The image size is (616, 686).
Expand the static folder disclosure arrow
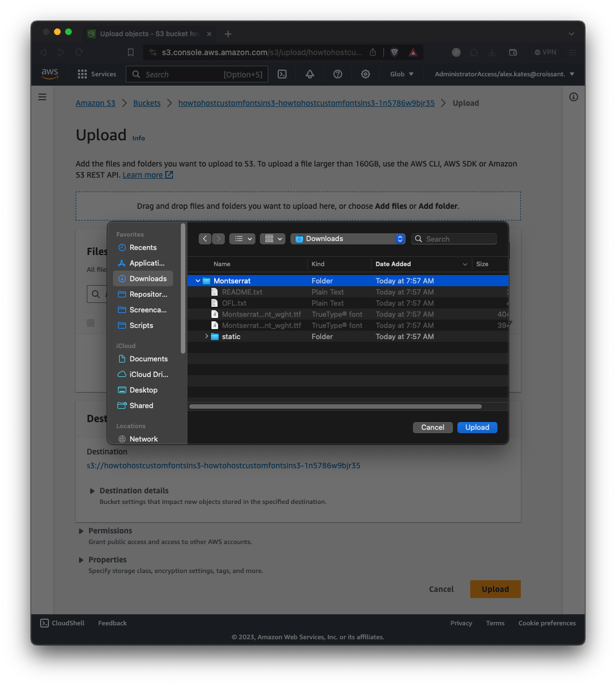pyautogui.click(x=206, y=336)
